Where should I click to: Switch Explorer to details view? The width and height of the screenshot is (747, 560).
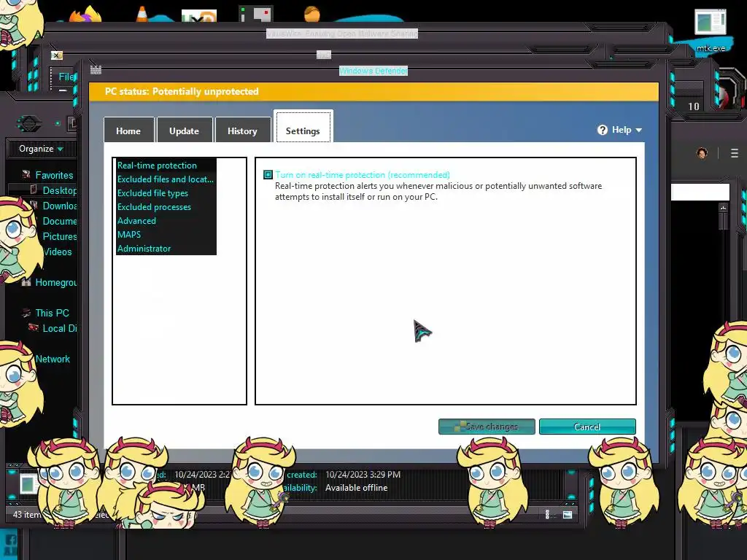point(547,514)
